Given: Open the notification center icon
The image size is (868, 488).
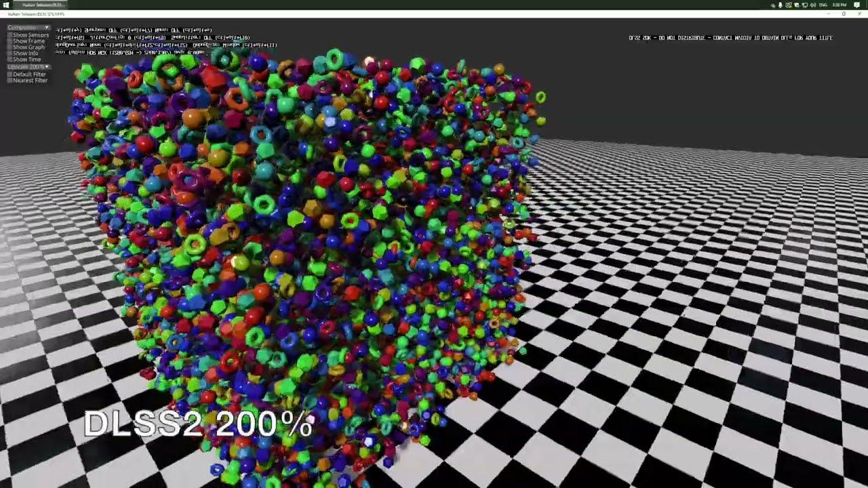Looking at the screenshot, I should point(857,5).
